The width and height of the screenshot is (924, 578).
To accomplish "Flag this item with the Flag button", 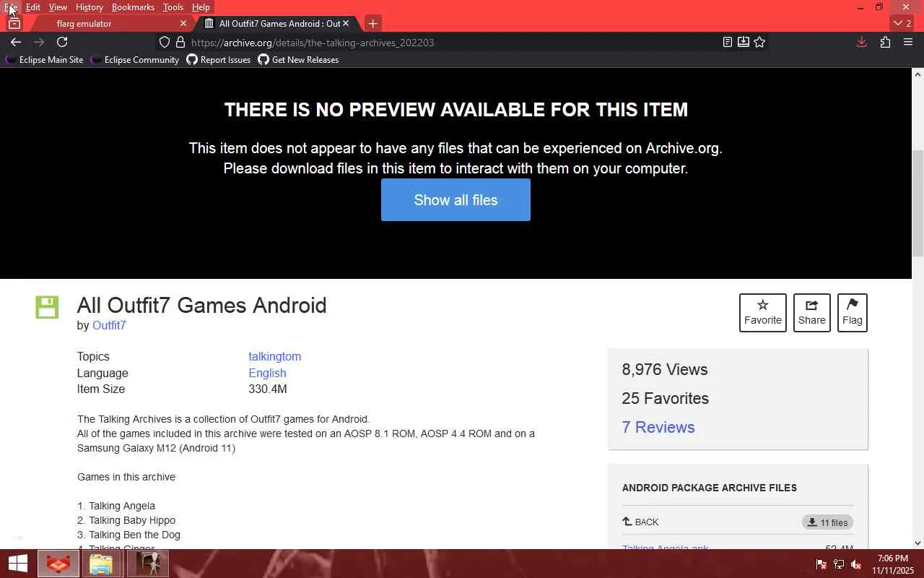I will click(853, 313).
